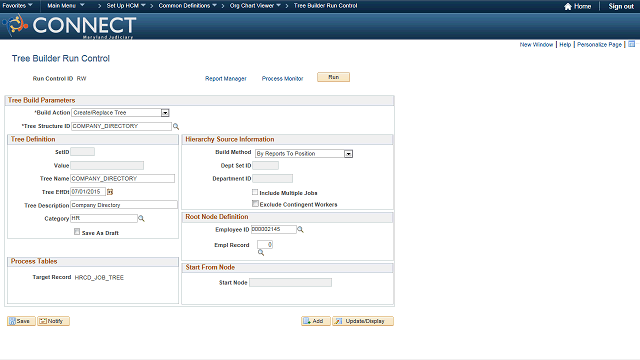Open the Help link
640x360 pixels.
(565, 44)
